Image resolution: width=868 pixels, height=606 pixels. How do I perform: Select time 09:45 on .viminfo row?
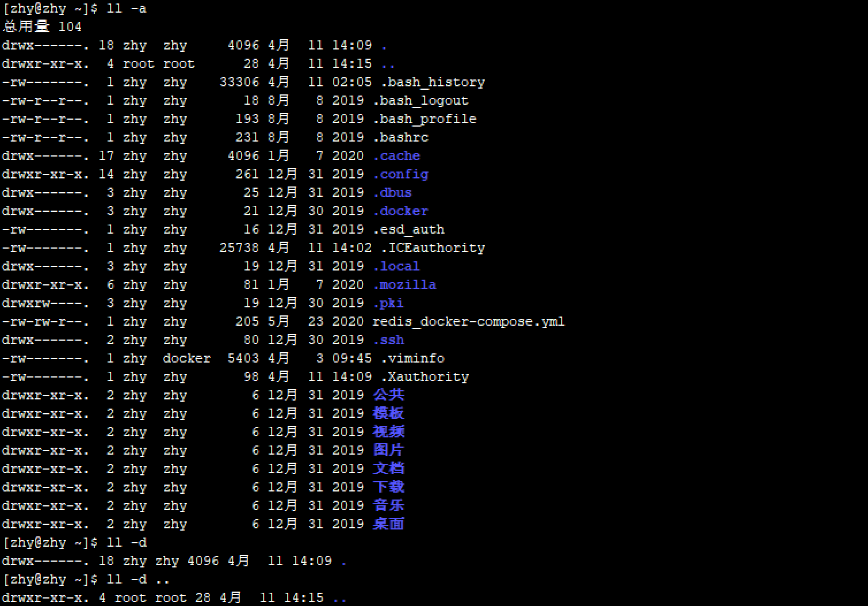(352, 359)
